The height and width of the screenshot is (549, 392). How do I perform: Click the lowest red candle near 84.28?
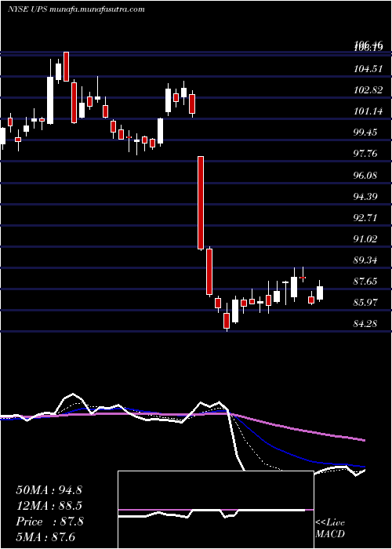(227, 321)
